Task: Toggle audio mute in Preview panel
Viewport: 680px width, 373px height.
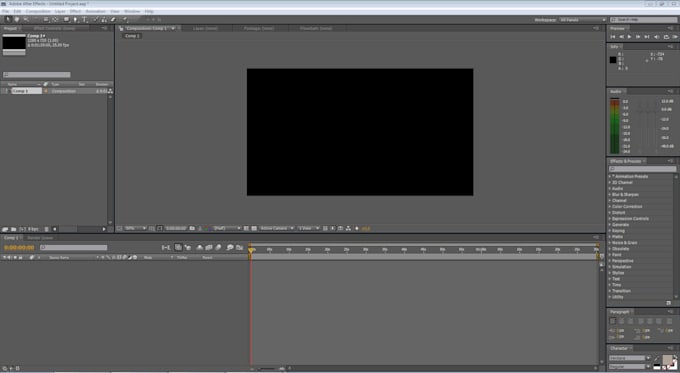Action: coord(657,37)
